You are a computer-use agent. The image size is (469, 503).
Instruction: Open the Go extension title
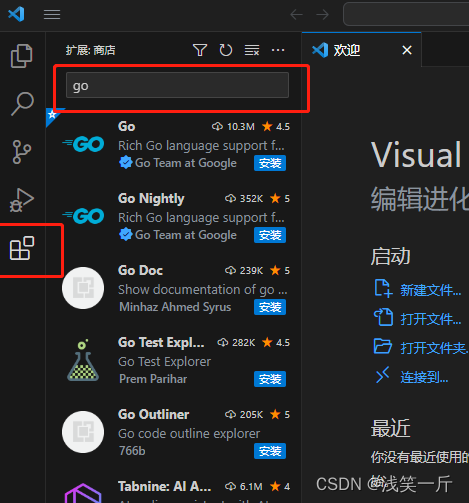[127, 126]
